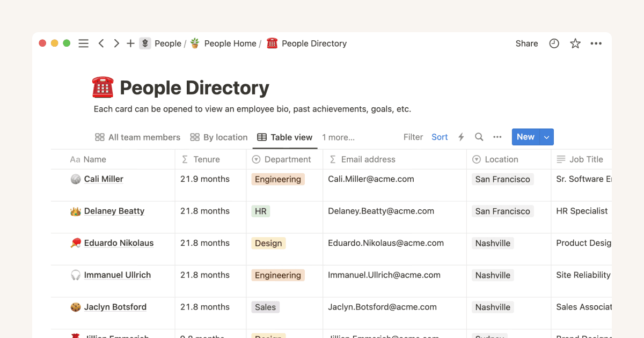644x338 pixels.
Task: Click the People workspace breadcrumb icon
Action: [145, 43]
